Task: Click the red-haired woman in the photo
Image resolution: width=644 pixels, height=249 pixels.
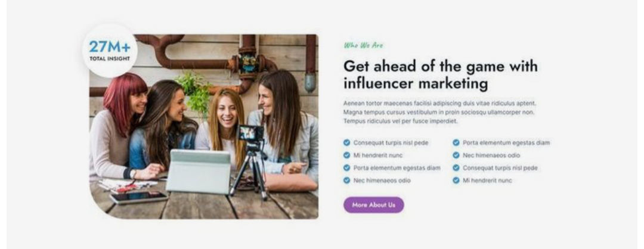Action: tap(118, 127)
